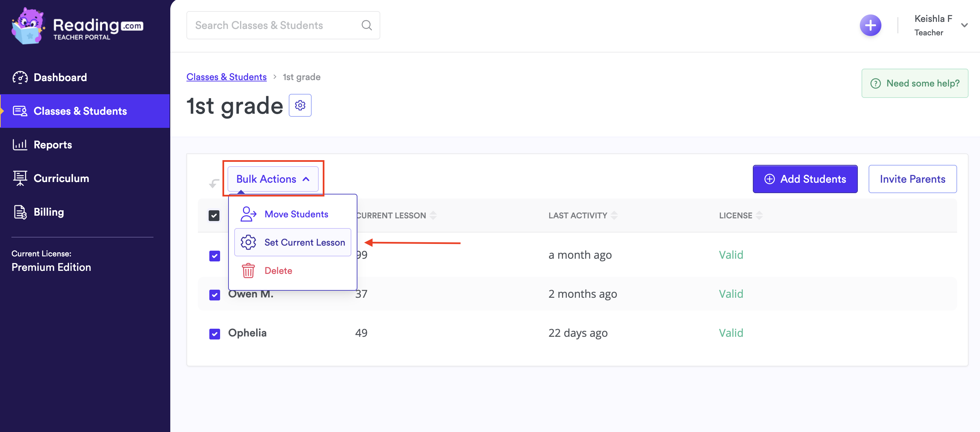Choose Delete from bulk actions menu
The image size is (980, 432).
coord(278,271)
